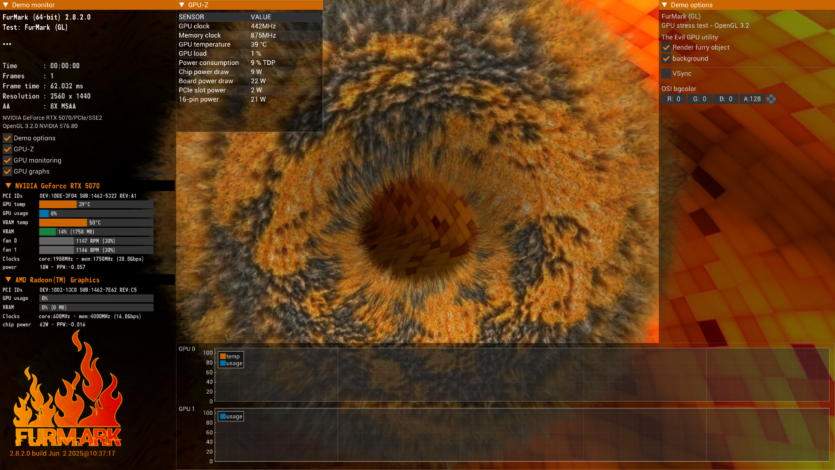Click the Resolution 2560 x 1440 line

(x=46, y=96)
